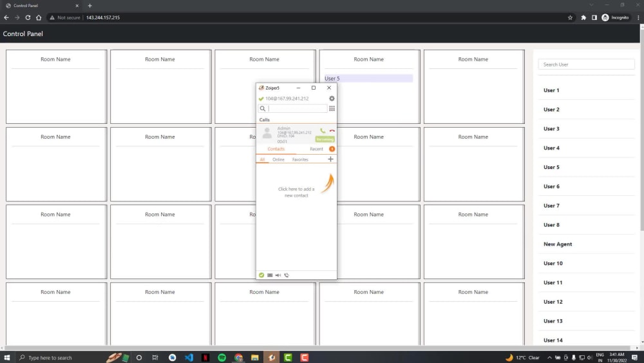Reload the page in Chrome
This screenshot has height=363, width=644.
(28, 17)
